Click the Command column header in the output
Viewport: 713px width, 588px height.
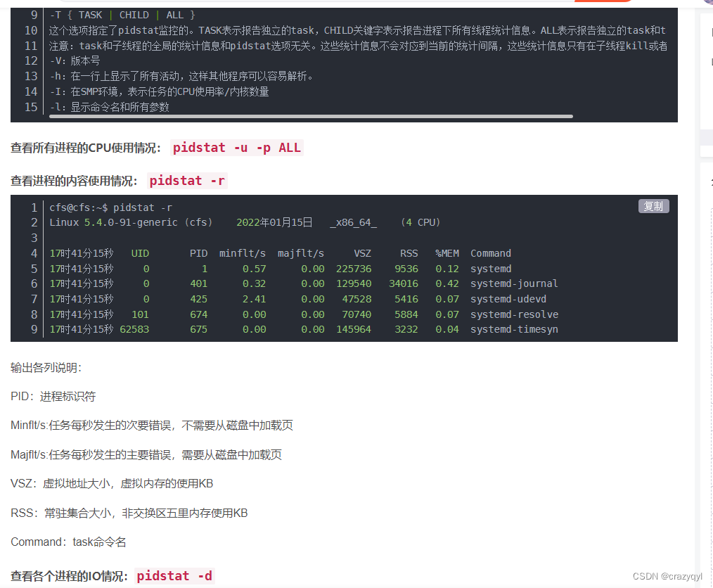pyautogui.click(x=490, y=253)
